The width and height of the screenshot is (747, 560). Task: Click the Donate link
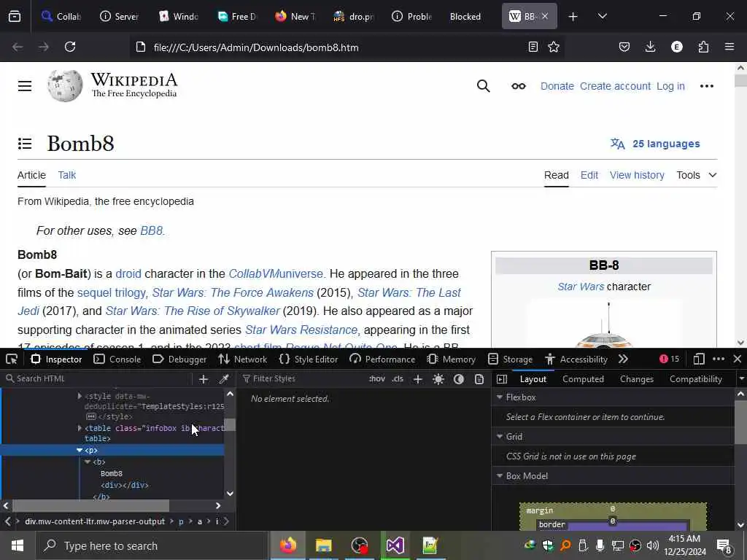[x=557, y=86]
